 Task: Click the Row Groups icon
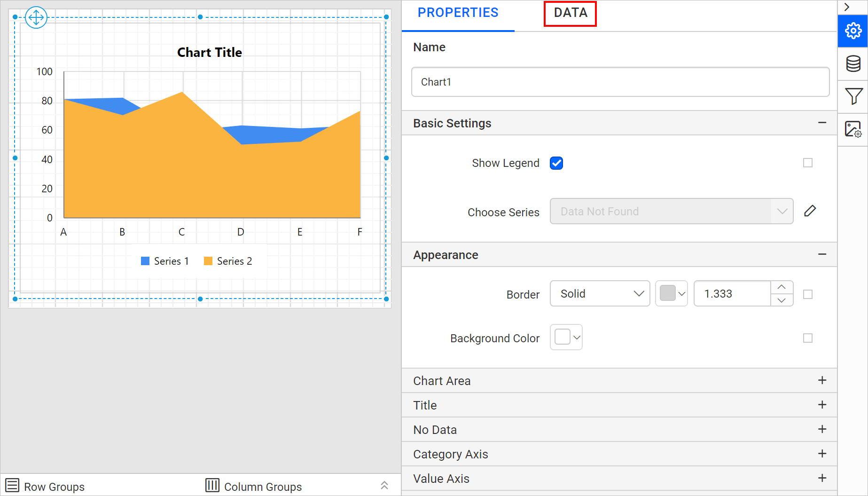(12, 485)
